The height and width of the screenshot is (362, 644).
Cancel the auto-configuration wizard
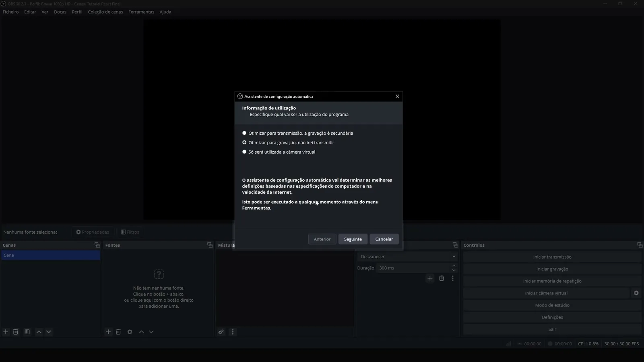click(384, 239)
